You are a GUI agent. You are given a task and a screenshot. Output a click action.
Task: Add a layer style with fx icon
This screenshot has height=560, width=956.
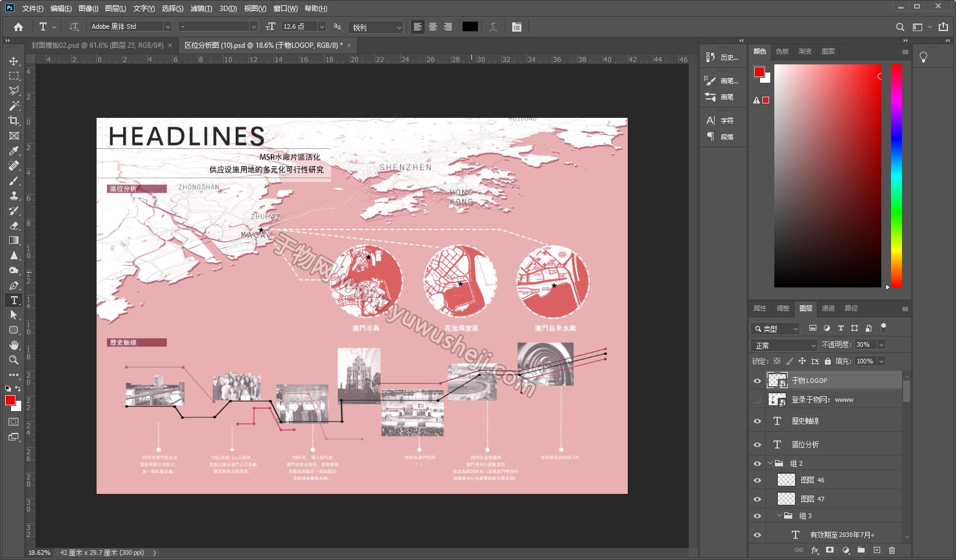pyautogui.click(x=815, y=550)
